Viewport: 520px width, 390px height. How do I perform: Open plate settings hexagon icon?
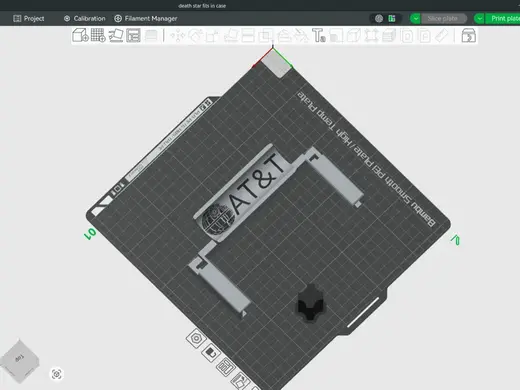[x=196, y=339]
